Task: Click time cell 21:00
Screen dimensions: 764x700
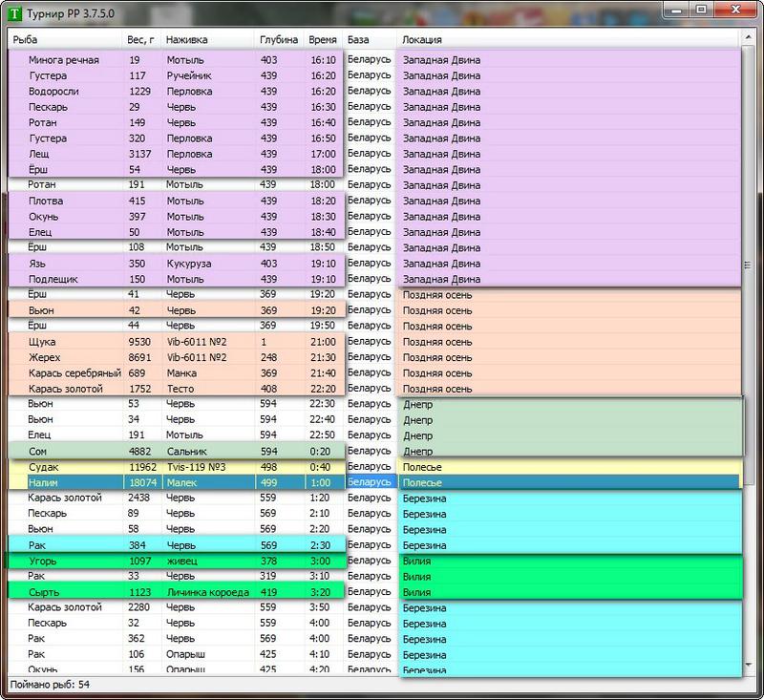Action: (x=324, y=342)
